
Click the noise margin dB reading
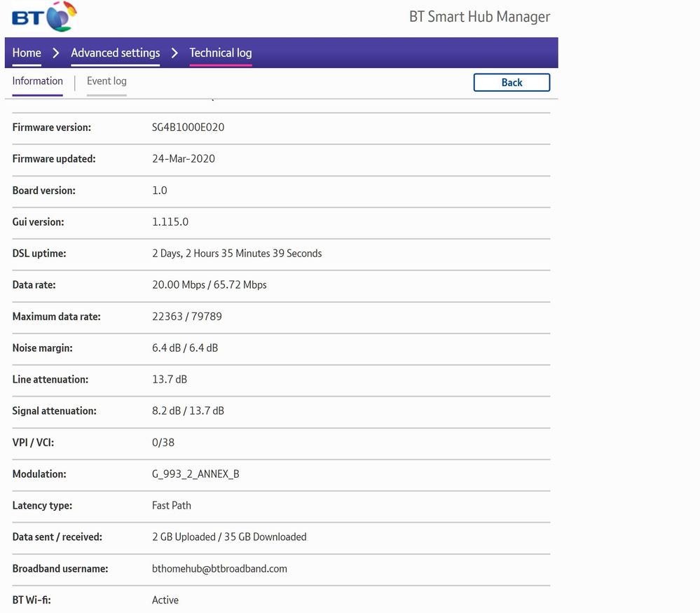pos(184,348)
